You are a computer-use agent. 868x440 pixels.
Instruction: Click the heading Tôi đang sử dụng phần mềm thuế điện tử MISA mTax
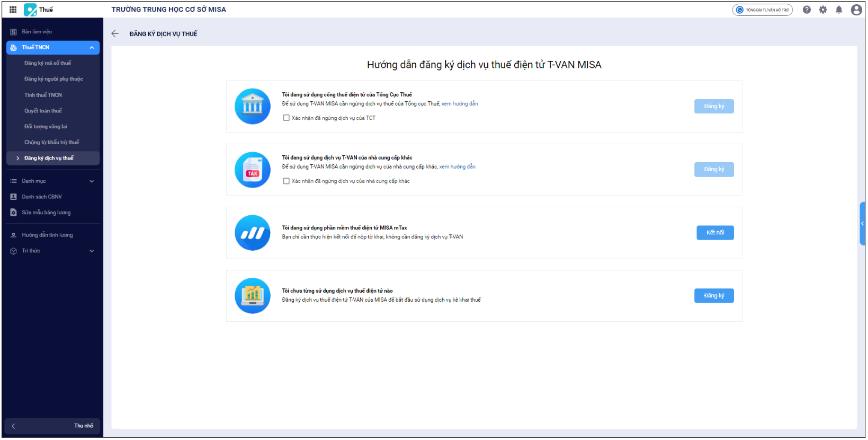pos(344,228)
